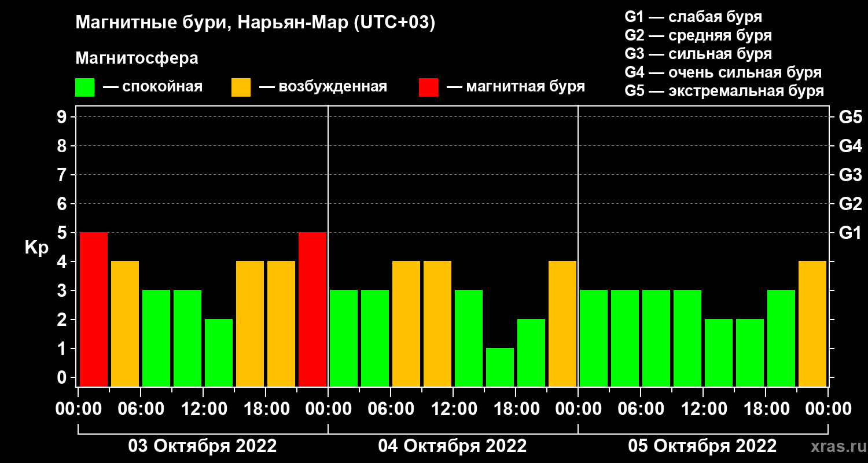
Task: Click the green bar for 09:00–12:00 on 05 Октября
Action: (x=687, y=338)
